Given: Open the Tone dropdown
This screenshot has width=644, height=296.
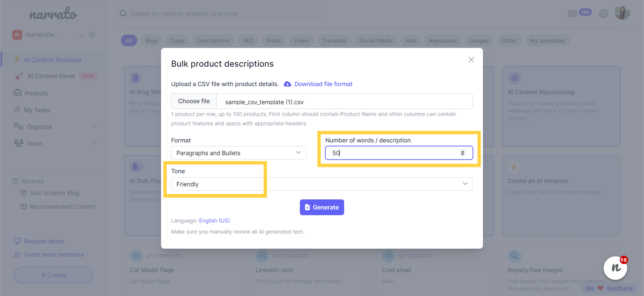Looking at the screenshot, I should pos(322,184).
